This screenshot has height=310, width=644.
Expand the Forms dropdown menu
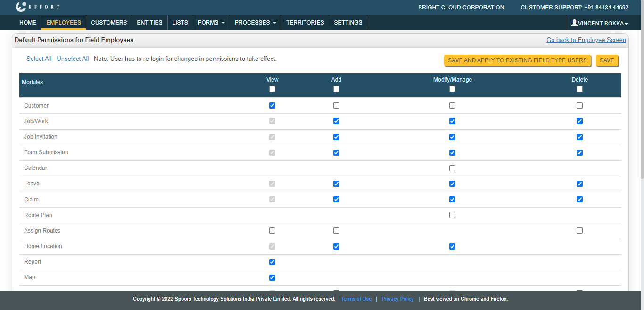pos(211,23)
